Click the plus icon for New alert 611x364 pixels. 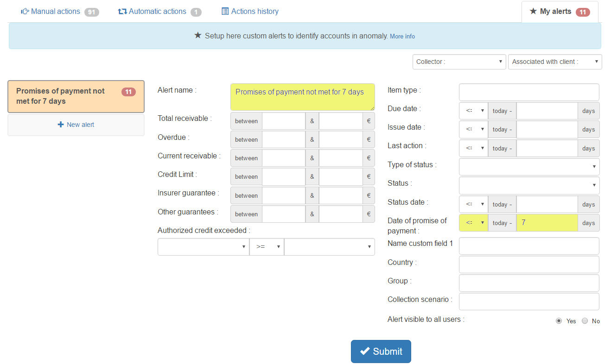tap(61, 125)
